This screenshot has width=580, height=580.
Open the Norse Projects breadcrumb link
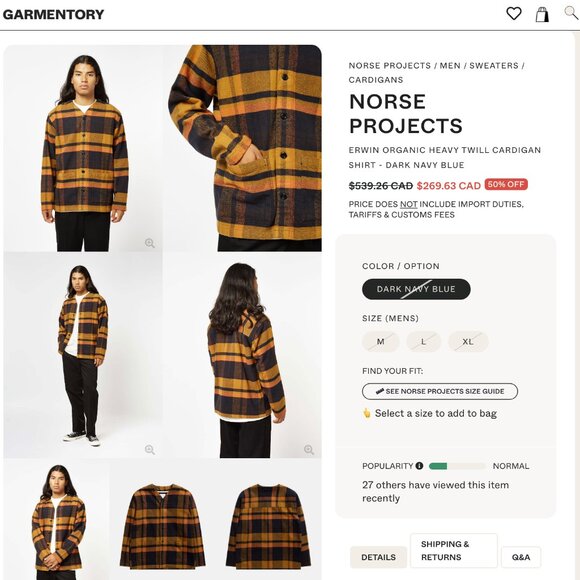[x=390, y=65]
